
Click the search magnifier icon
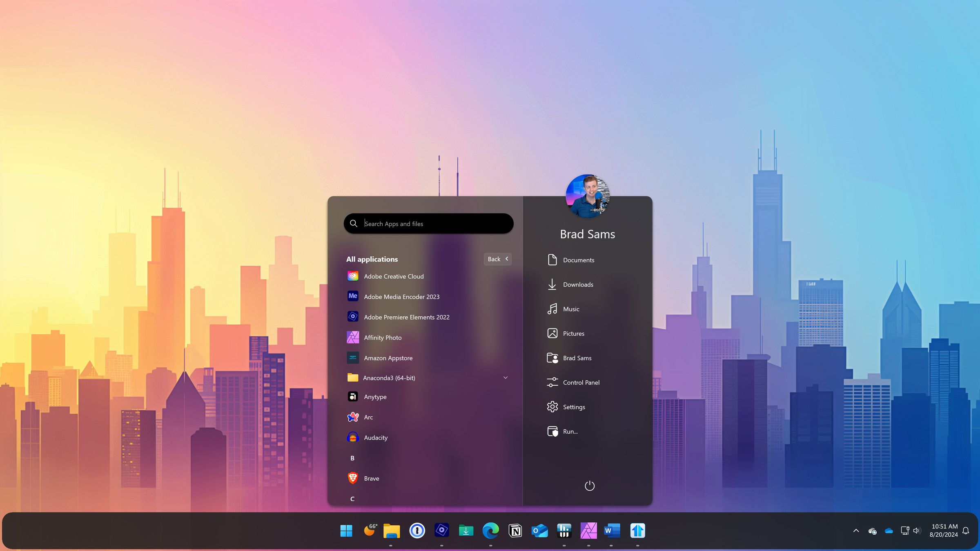(354, 224)
